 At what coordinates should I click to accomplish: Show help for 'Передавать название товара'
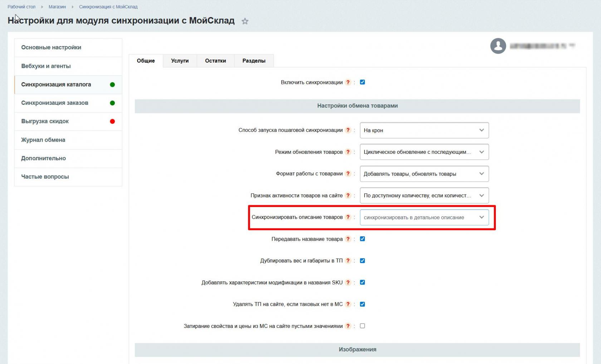pos(348,239)
